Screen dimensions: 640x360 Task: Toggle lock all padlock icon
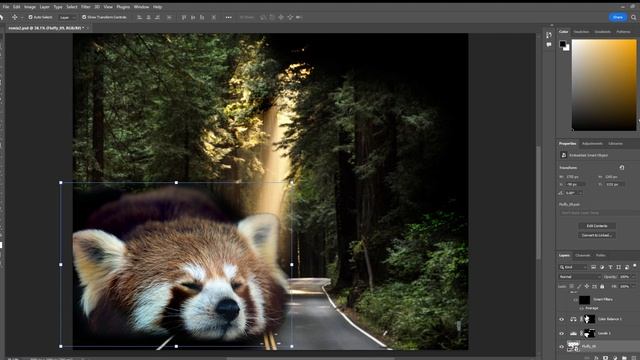pos(602,286)
